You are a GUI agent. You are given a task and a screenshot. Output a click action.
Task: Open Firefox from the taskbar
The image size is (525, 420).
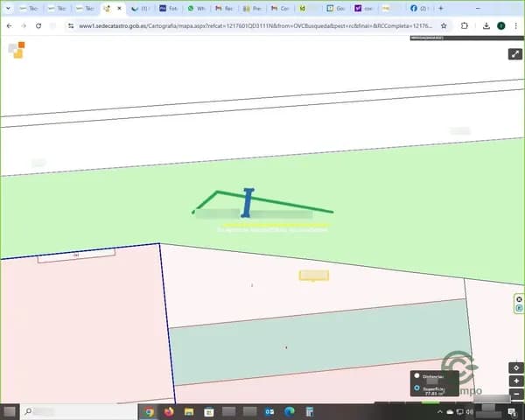169,411
